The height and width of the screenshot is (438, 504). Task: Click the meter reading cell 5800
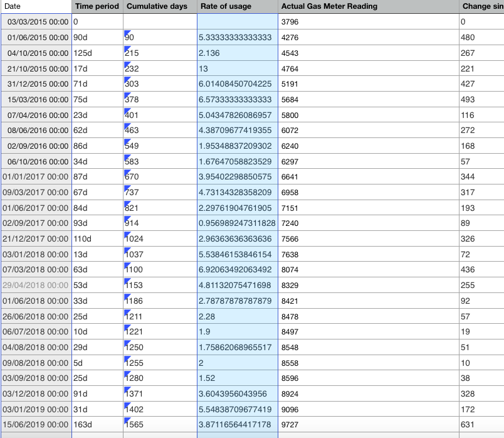coord(369,115)
